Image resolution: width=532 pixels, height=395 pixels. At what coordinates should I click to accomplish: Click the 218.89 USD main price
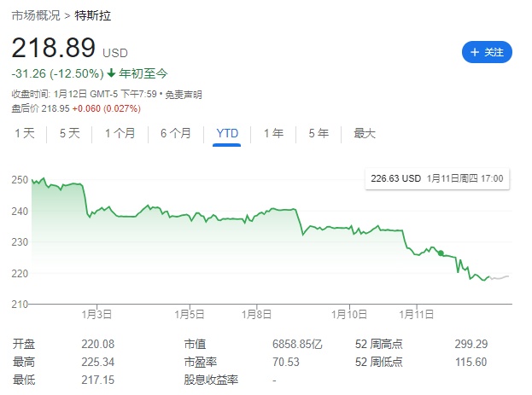[x=54, y=49]
